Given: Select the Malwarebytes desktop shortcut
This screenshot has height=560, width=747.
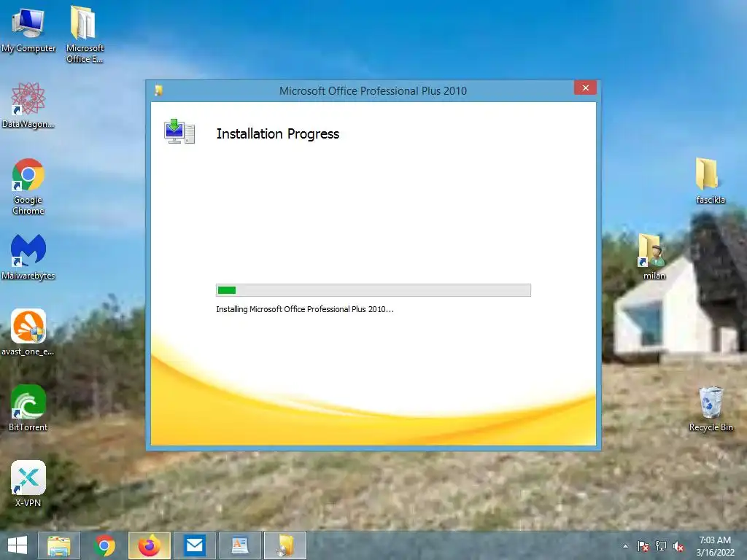Looking at the screenshot, I should click(x=28, y=257).
